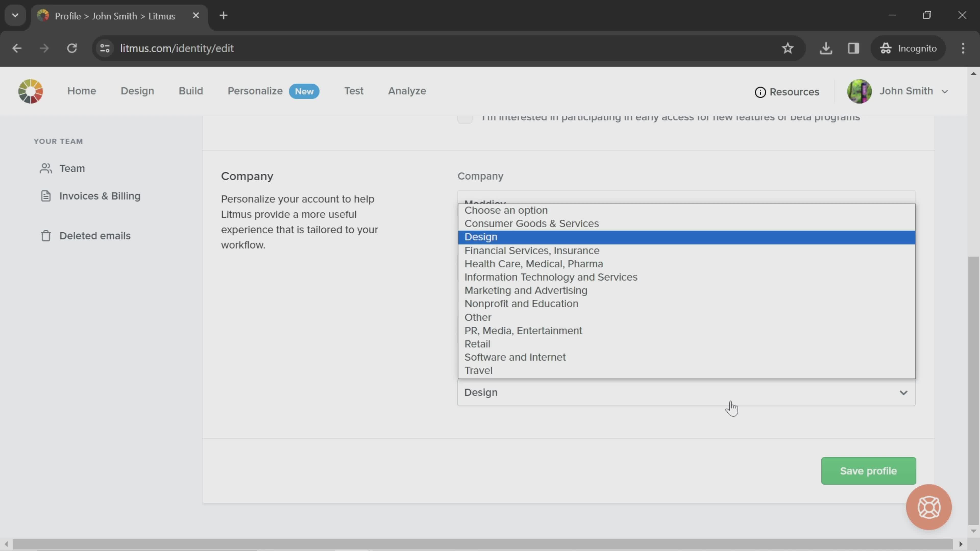Select Marketing and Advertising option
The height and width of the screenshot is (551, 980).
coord(526,290)
